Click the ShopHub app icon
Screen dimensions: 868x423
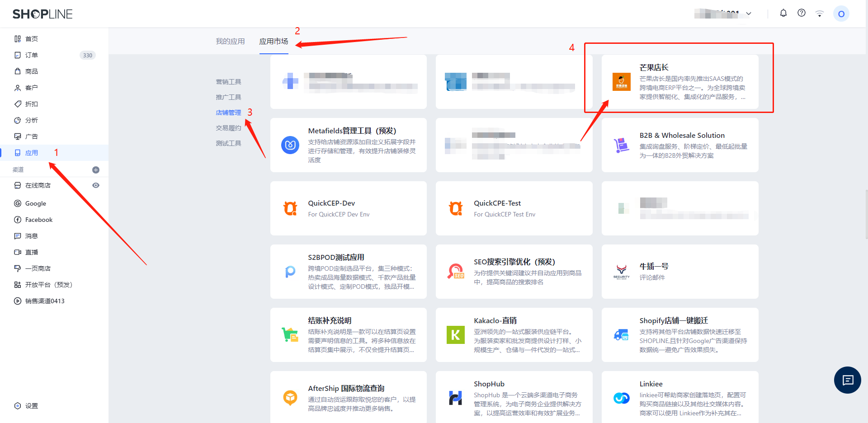coord(456,398)
